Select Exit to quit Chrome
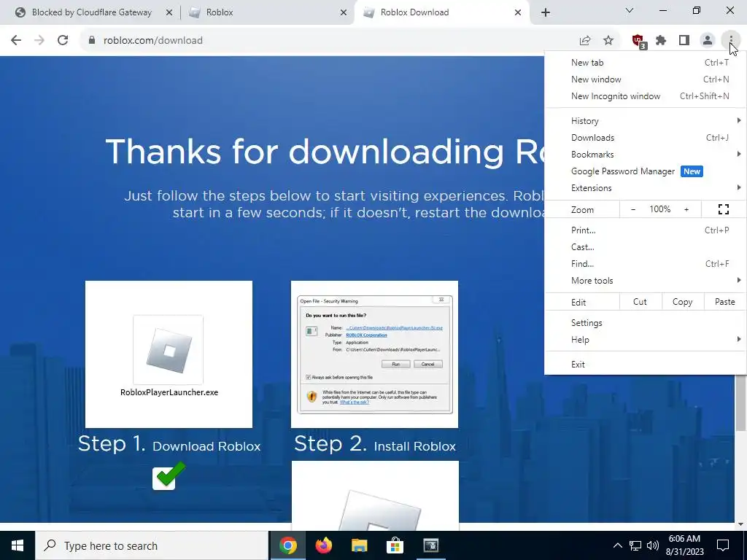The height and width of the screenshot is (560, 747). click(x=645, y=365)
